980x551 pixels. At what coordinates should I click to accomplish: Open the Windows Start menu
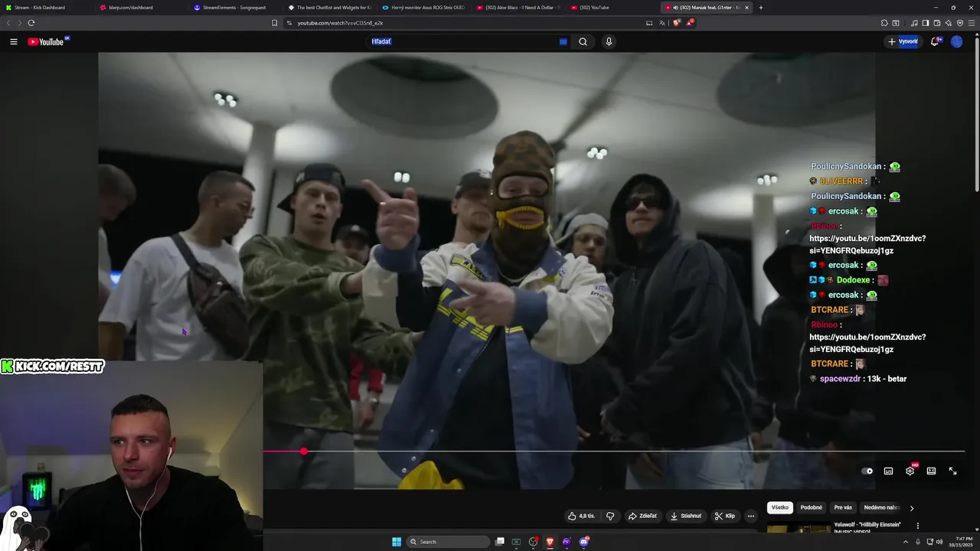coord(397,542)
